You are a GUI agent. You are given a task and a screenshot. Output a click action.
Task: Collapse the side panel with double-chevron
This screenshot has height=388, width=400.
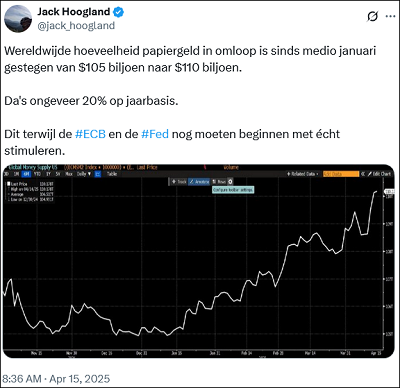point(363,174)
